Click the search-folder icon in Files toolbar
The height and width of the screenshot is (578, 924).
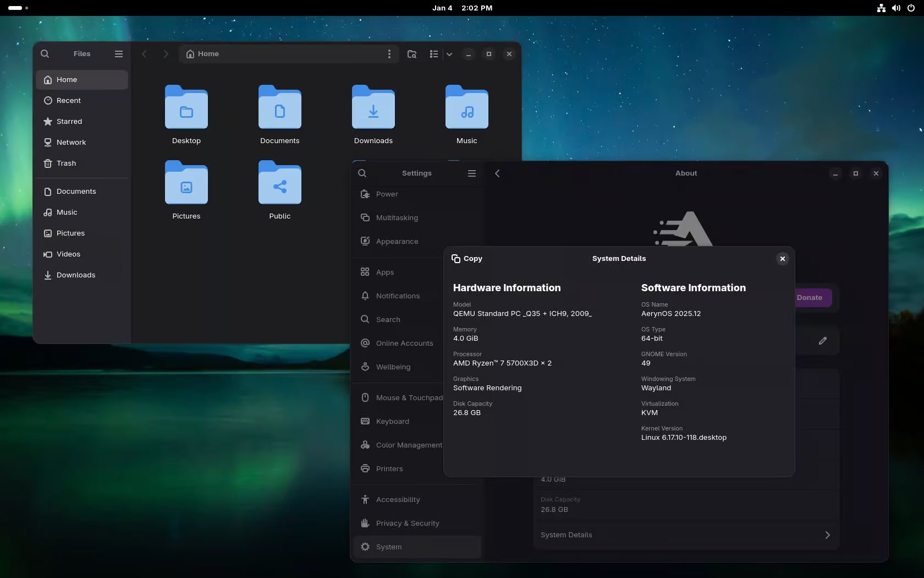click(411, 54)
